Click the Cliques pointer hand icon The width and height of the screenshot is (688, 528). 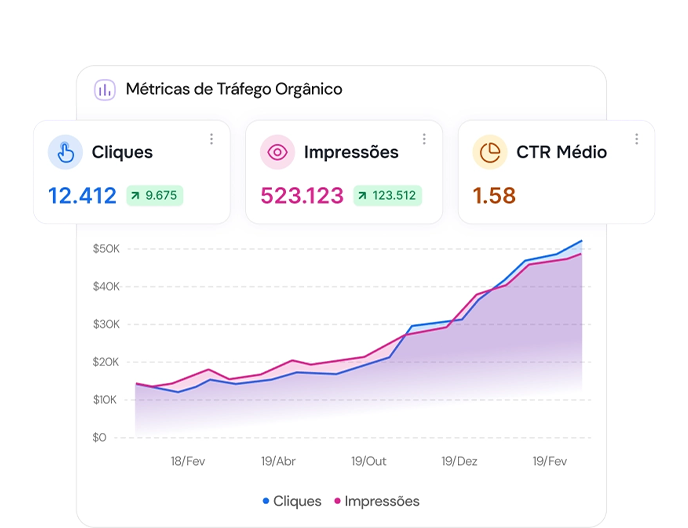tap(66, 153)
